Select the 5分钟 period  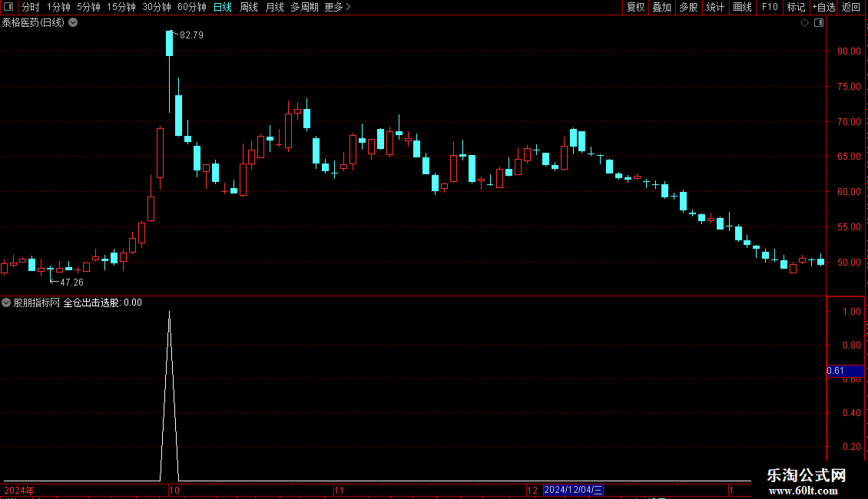(88, 7)
